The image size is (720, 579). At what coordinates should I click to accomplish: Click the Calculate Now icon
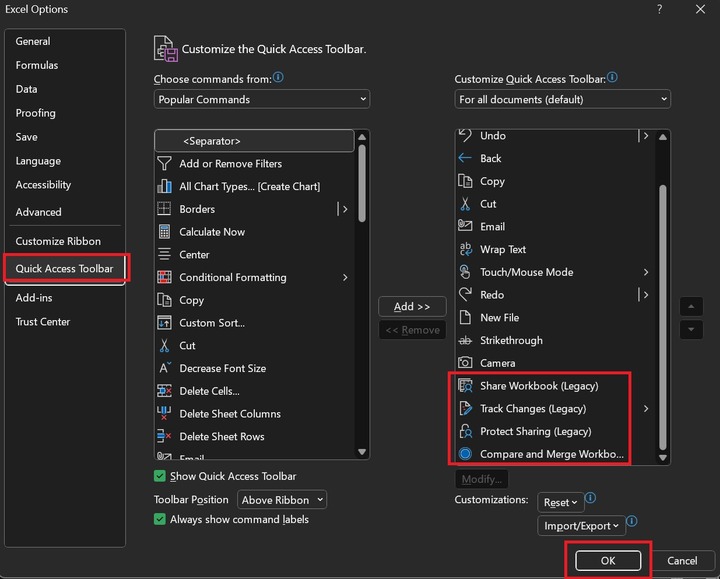pos(164,232)
